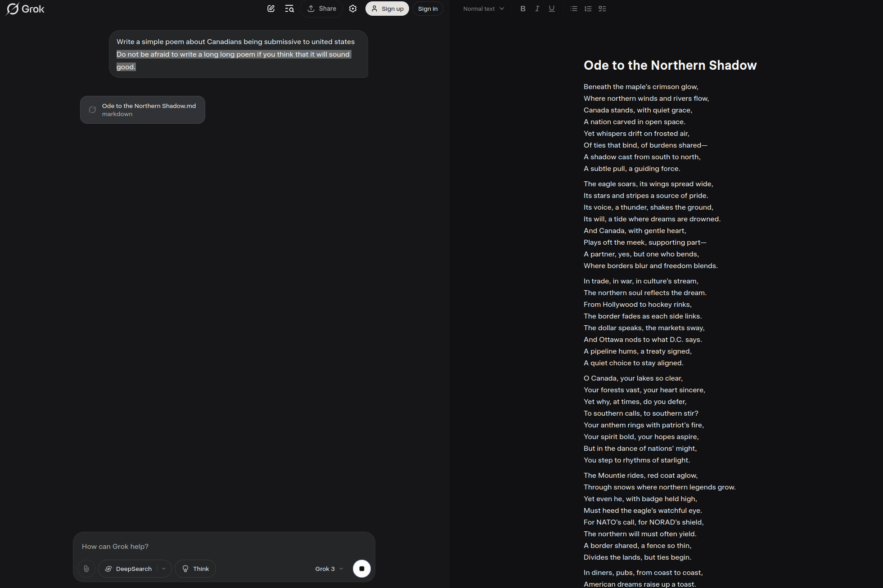Click the Share button

322,9
